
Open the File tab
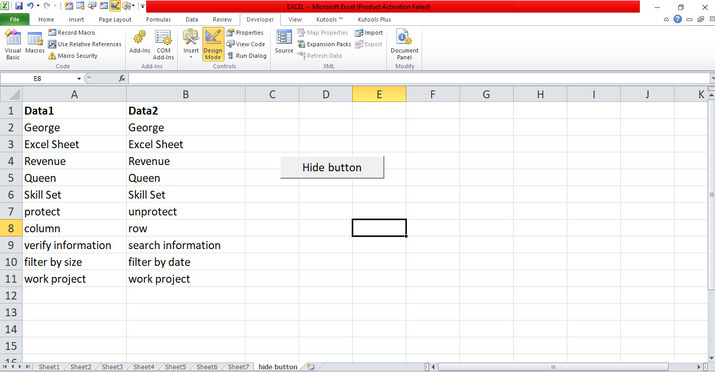click(x=15, y=20)
